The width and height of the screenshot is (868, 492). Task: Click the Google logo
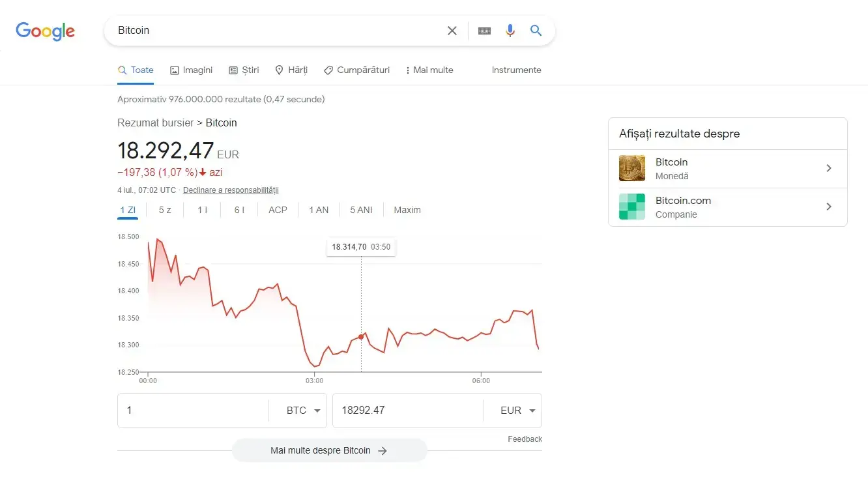pyautogui.click(x=46, y=31)
